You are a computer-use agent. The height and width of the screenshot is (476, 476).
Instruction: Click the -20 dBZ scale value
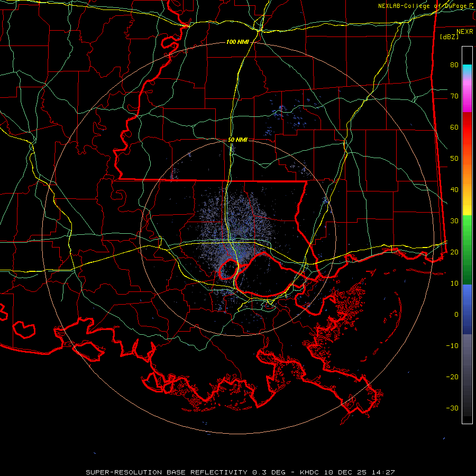[452, 377]
